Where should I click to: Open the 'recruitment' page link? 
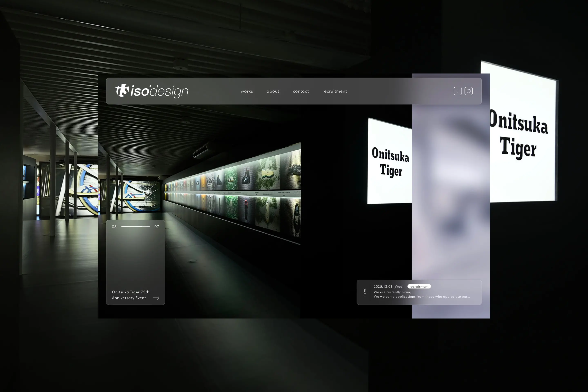click(335, 91)
